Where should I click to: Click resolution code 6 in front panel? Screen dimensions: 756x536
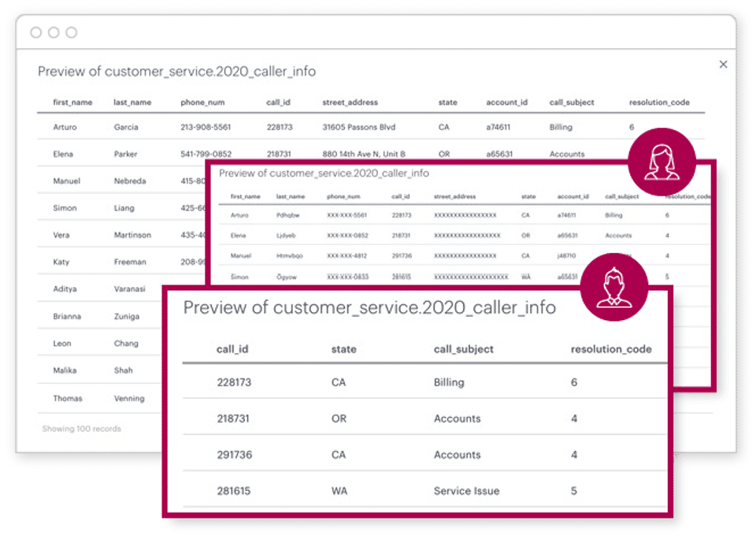click(574, 382)
